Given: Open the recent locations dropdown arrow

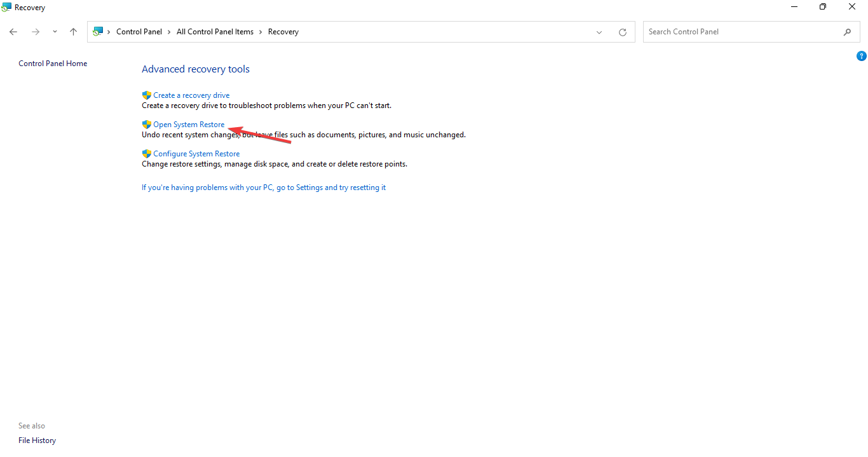Looking at the screenshot, I should click(55, 32).
